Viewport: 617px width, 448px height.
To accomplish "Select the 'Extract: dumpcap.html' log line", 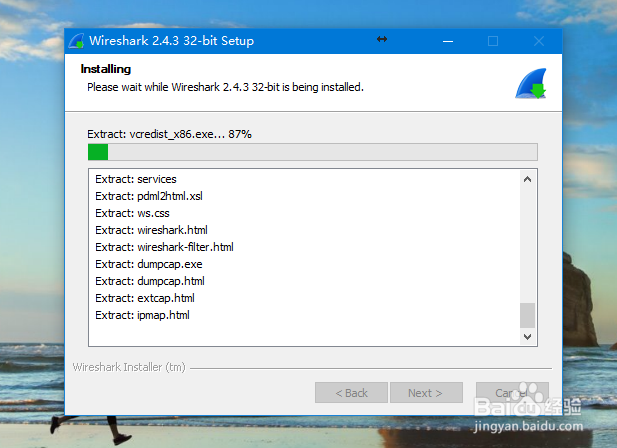I will 150,281.
